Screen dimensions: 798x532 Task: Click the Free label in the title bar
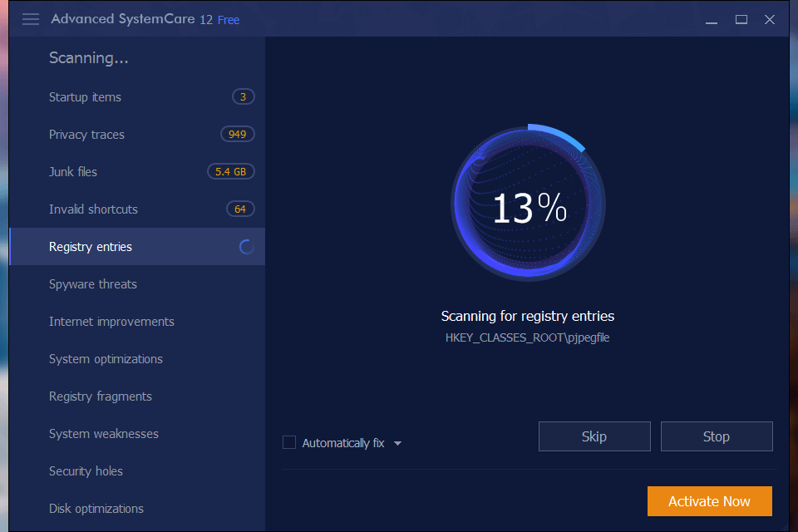(x=228, y=19)
